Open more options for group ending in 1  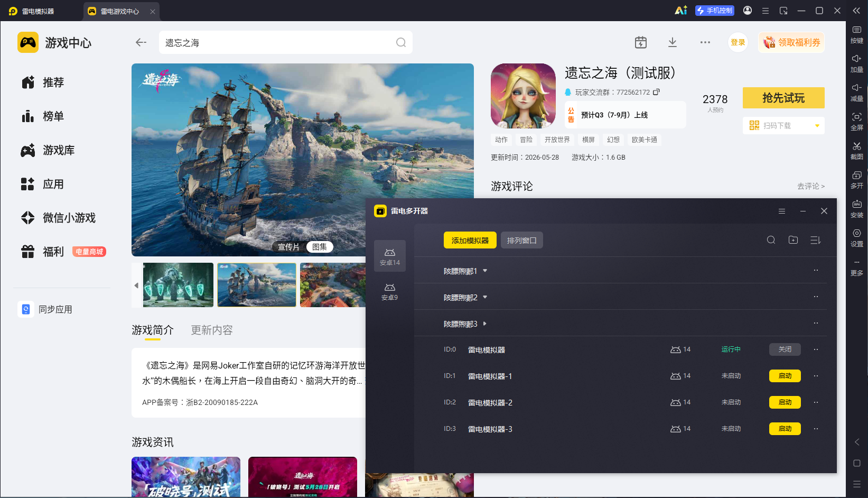[816, 270]
